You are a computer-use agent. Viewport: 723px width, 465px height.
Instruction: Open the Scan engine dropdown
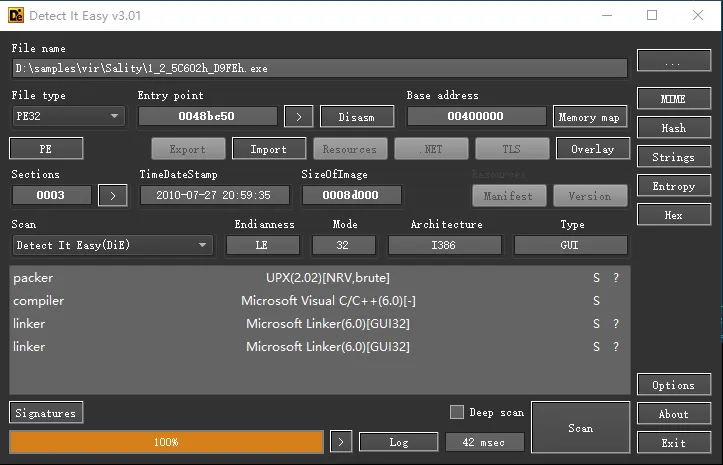113,245
